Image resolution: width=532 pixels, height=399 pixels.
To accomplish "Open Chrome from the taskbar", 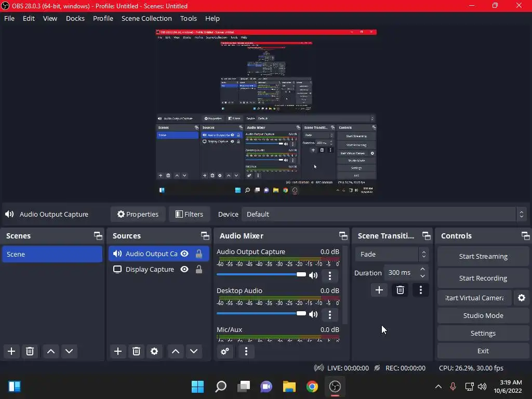I will point(312,387).
